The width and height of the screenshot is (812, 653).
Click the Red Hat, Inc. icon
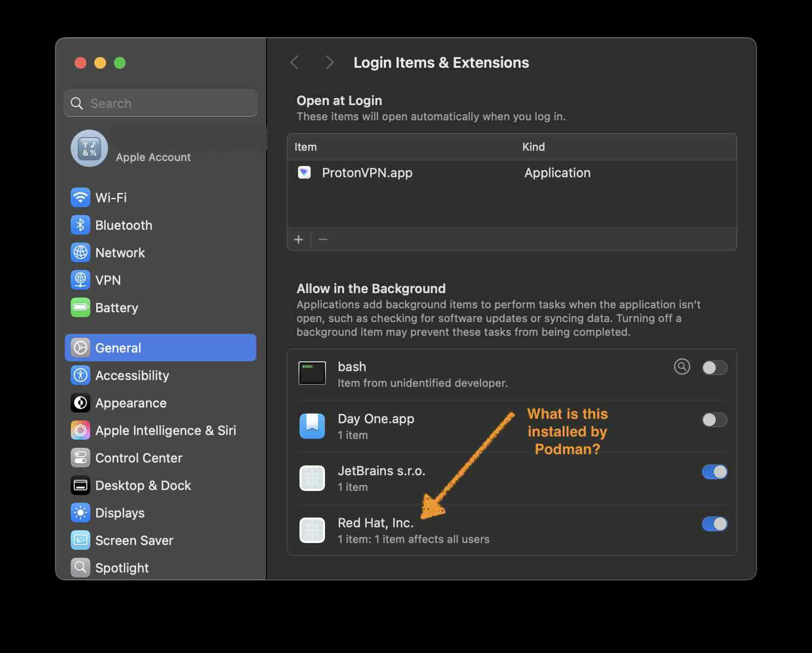point(312,530)
